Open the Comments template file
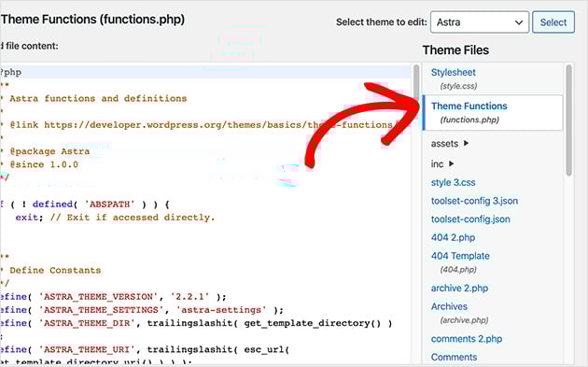 tap(454, 358)
